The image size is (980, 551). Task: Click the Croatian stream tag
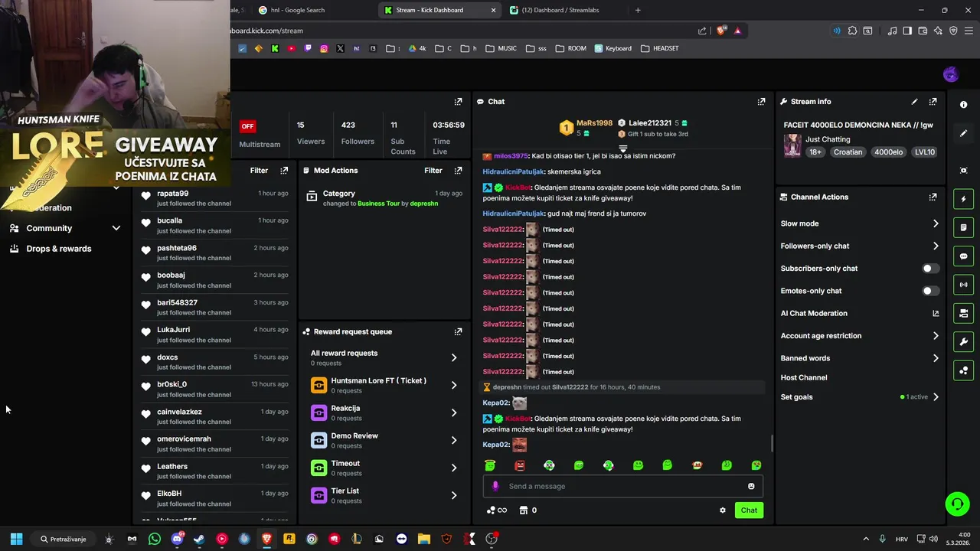848,152
